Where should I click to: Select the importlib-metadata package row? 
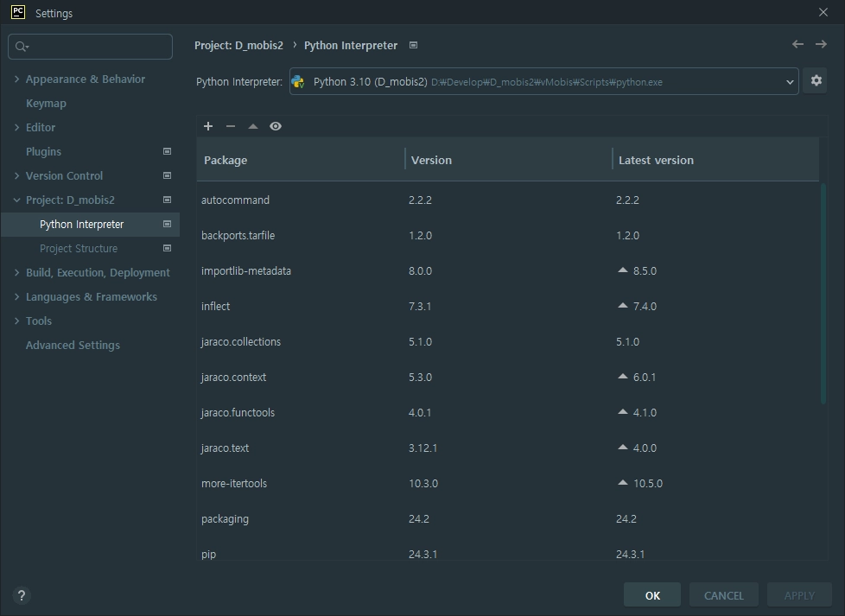tap(508, 270)
